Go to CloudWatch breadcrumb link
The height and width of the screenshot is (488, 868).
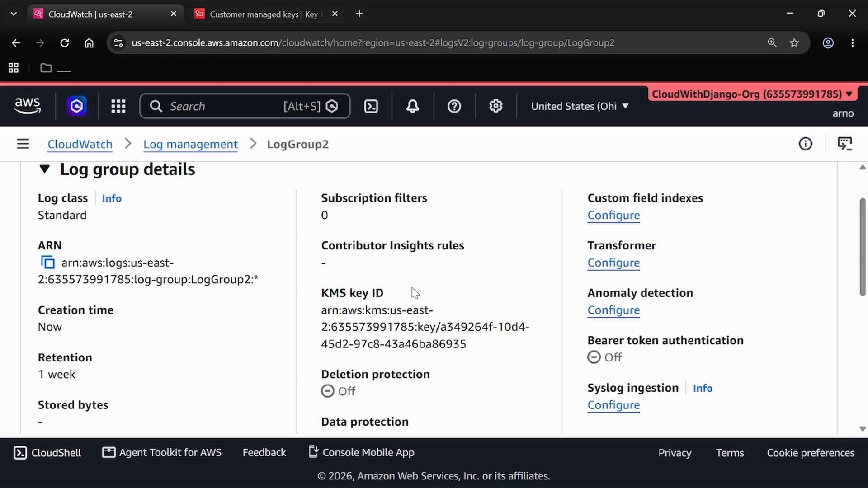(80, 144)
